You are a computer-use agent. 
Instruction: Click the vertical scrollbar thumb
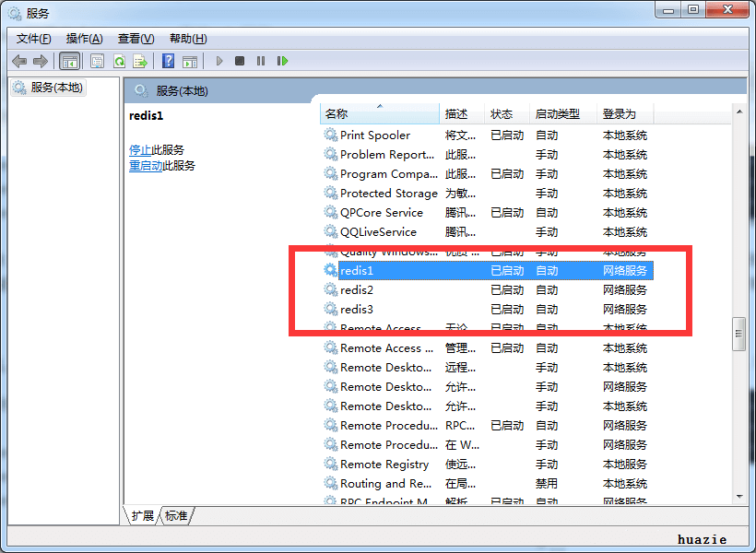coord(738,334)
